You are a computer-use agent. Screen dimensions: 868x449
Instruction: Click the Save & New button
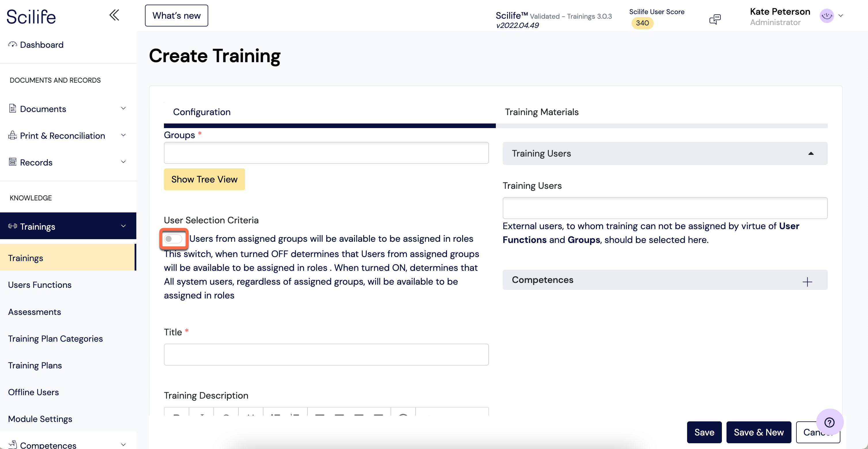[x=758, y=432]
